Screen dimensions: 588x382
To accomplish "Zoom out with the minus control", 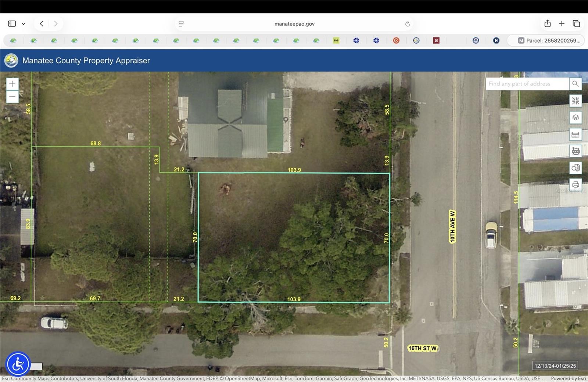I will click(x=12, y=97).
